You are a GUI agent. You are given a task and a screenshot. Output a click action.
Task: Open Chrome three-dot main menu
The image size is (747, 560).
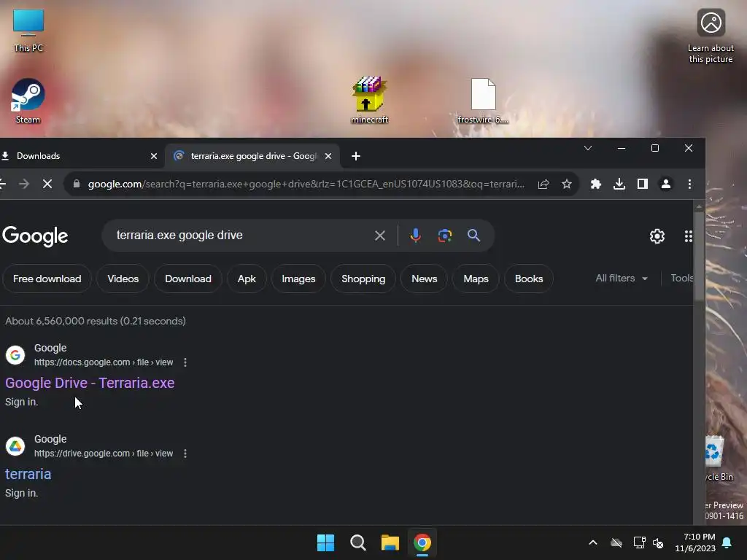(689, 184)
